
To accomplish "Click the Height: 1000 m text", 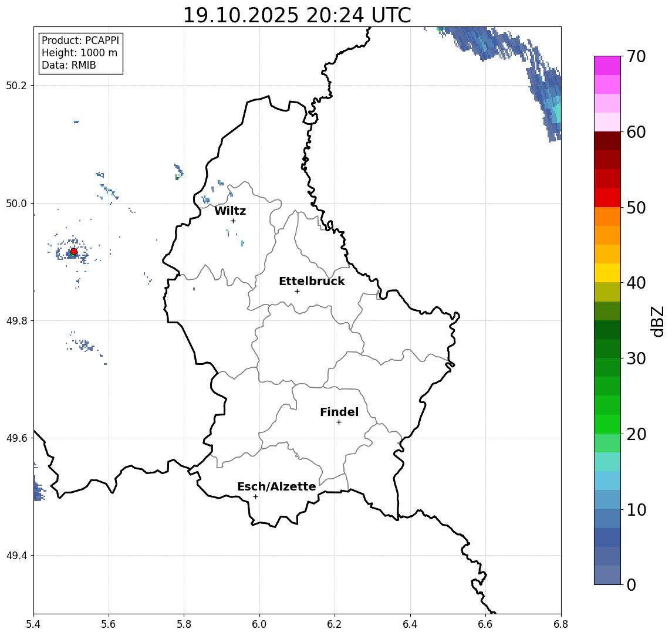I will (x=79, y=53).
